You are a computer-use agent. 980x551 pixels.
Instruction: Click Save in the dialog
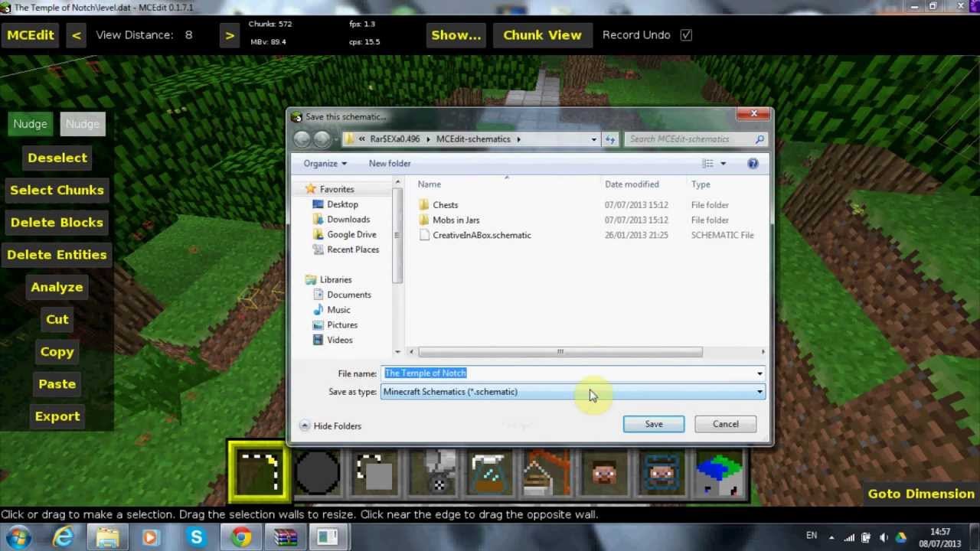tap(654, 424)
